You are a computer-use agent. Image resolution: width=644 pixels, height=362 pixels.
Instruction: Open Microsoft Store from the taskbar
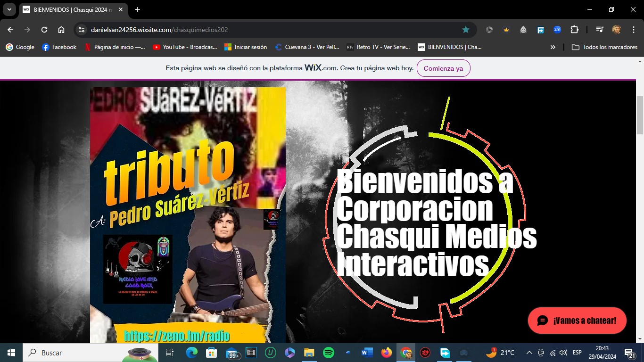pos(211,353)
